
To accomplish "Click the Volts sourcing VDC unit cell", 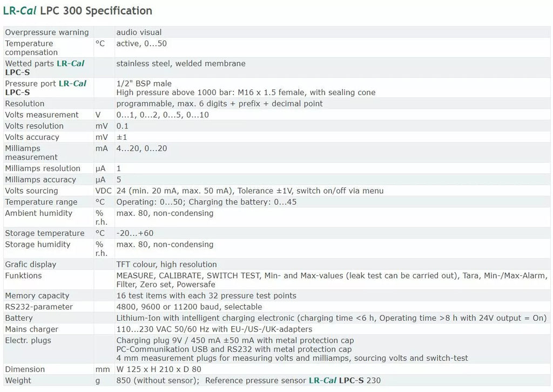I will tap(103, 191).
